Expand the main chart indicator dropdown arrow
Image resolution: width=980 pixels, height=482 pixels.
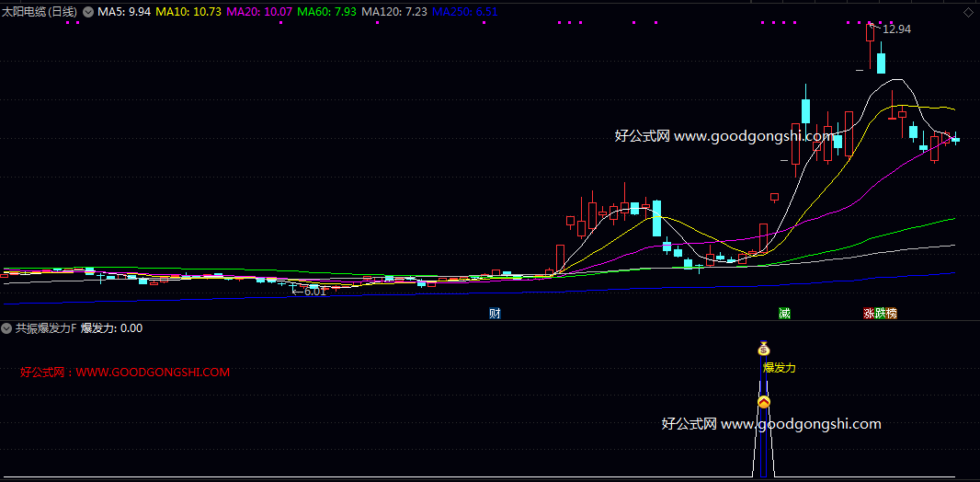click(88, 11)
